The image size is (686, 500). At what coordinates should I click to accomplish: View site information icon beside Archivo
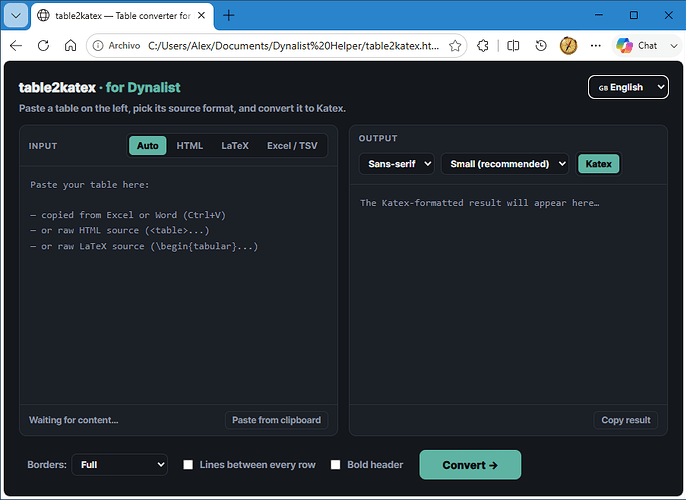pos(98,45)
